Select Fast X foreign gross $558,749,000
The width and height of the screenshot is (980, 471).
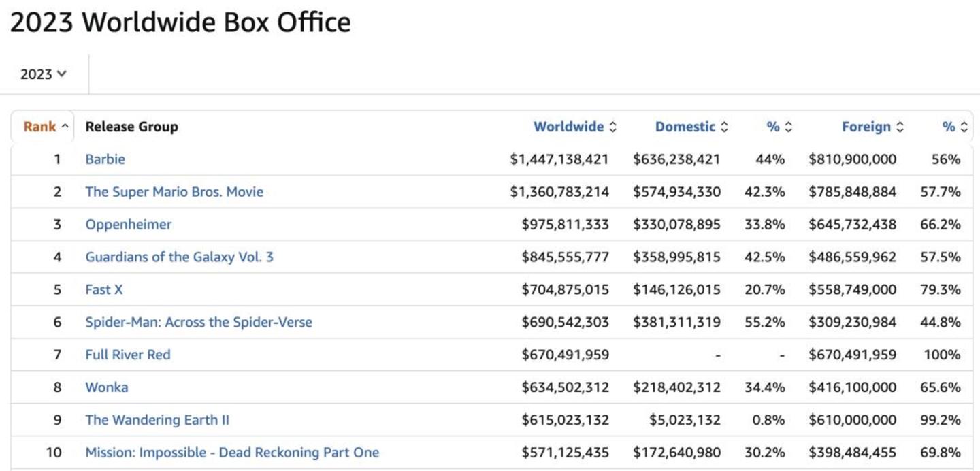[853, 290]
